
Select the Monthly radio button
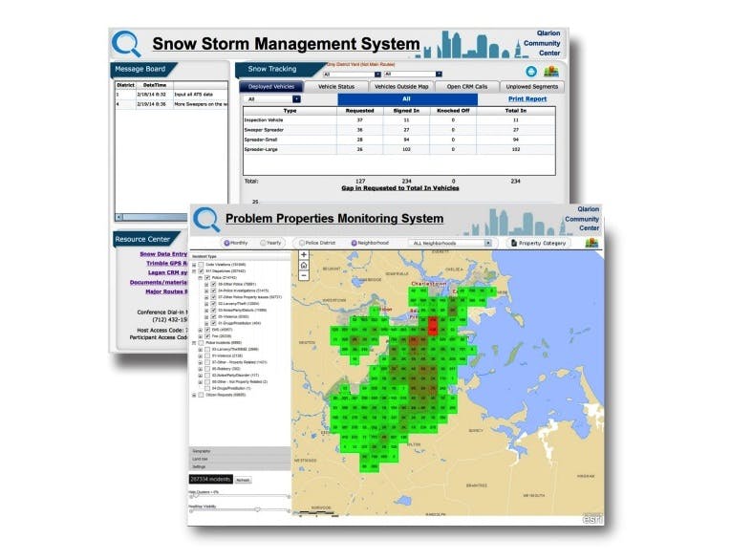pyautogui.click(x=225, y=243)
